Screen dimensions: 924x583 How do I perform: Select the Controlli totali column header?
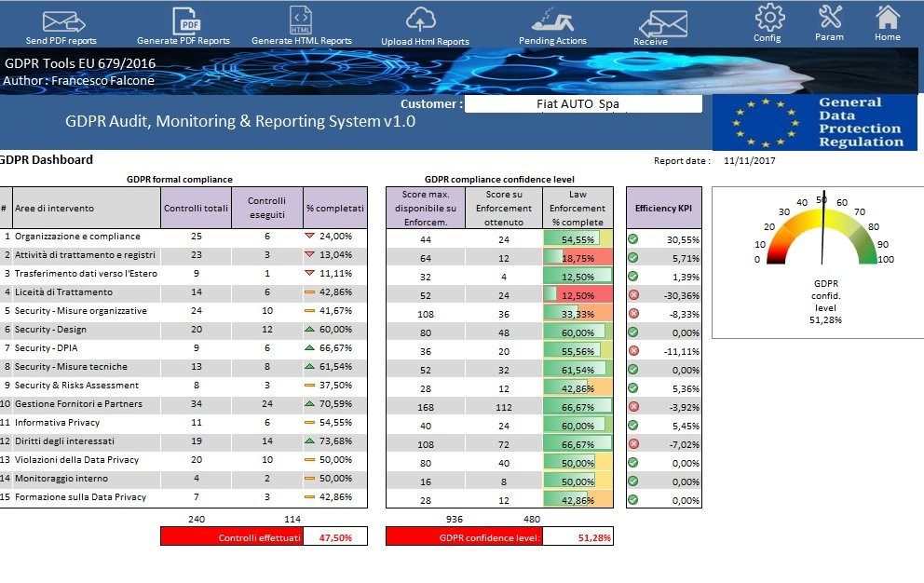click(x=197, y=208)
